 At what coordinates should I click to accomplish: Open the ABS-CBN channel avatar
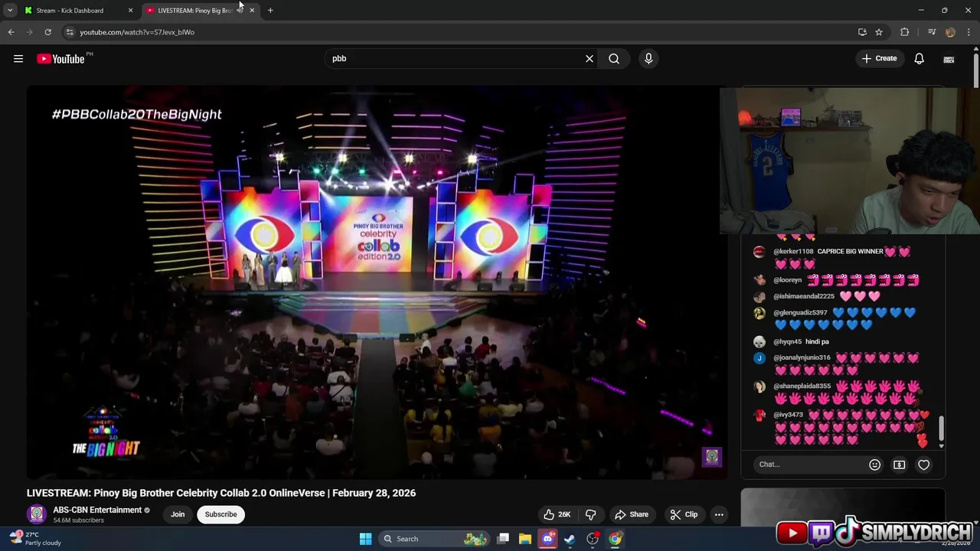pos(36,514)
